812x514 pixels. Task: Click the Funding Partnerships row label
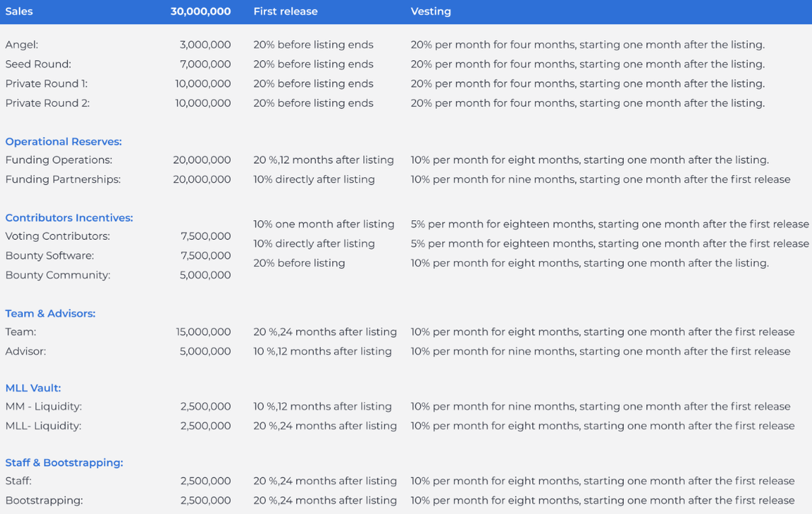click(63, 179)
